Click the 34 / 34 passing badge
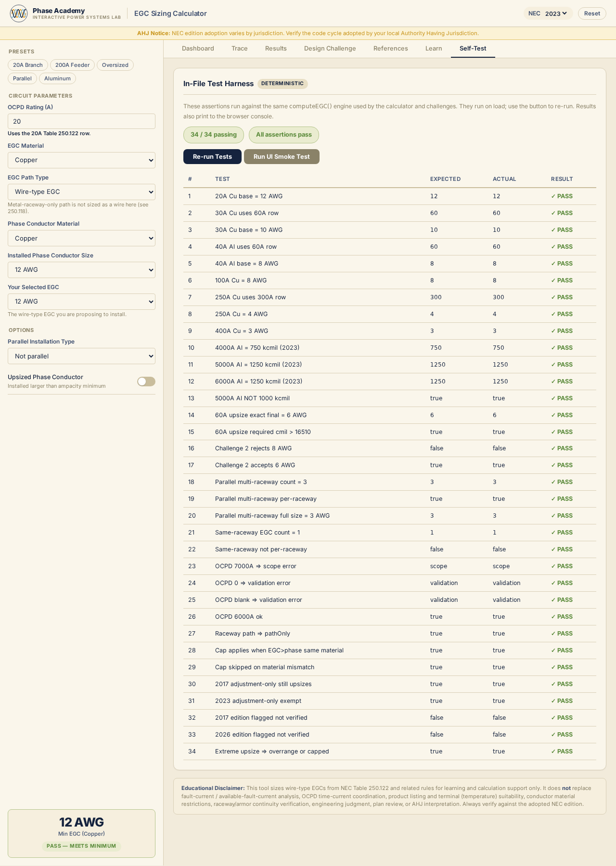This screenshot has height=866, width=616. [214, 135]
